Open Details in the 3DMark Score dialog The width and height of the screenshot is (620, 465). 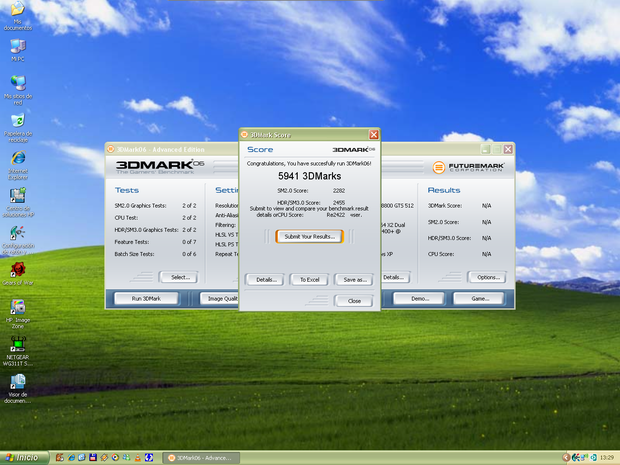[266, 279]
